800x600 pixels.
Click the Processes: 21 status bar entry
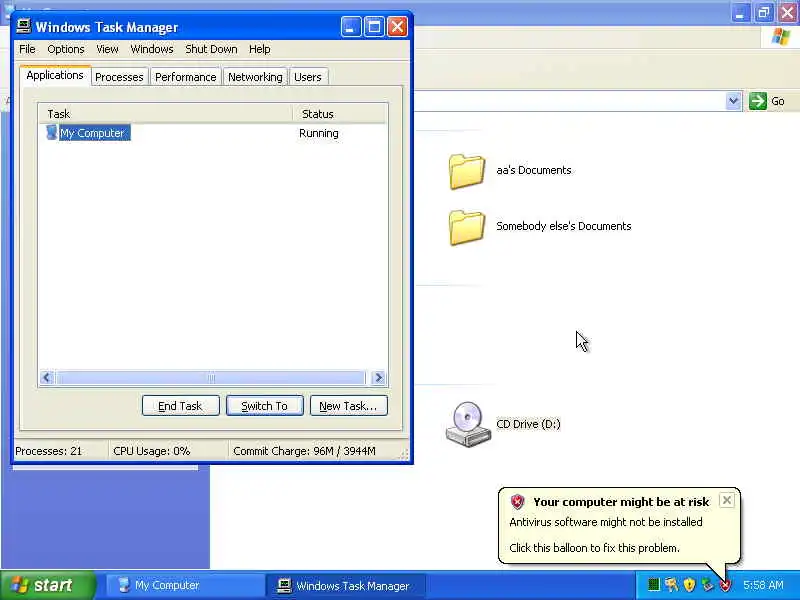click(48, 451)
